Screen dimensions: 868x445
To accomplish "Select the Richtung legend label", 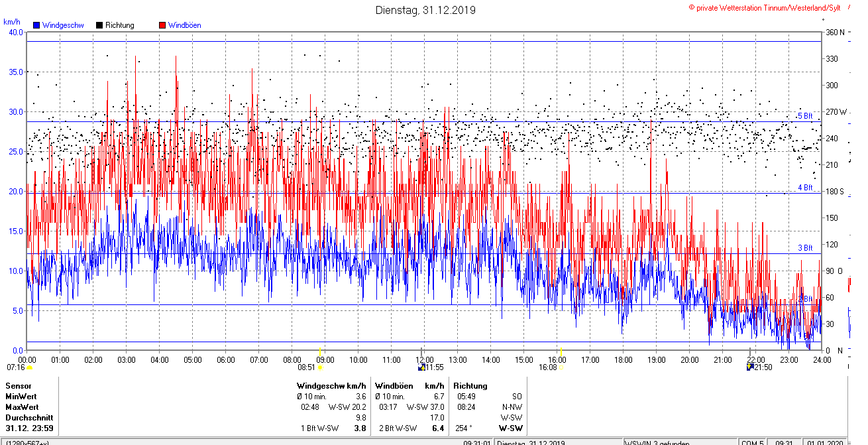I will (x=120, y=25).
